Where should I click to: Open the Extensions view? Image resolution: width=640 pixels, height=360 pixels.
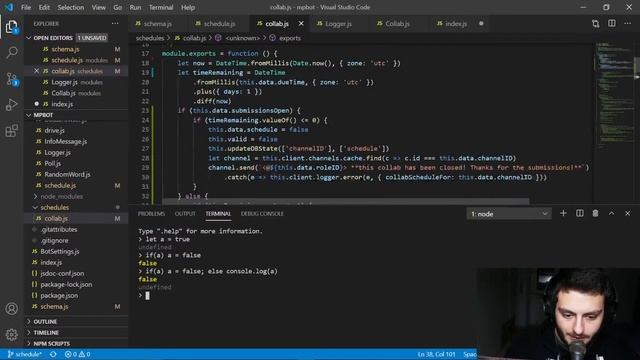pyautogui.click(x=12, y=131)
